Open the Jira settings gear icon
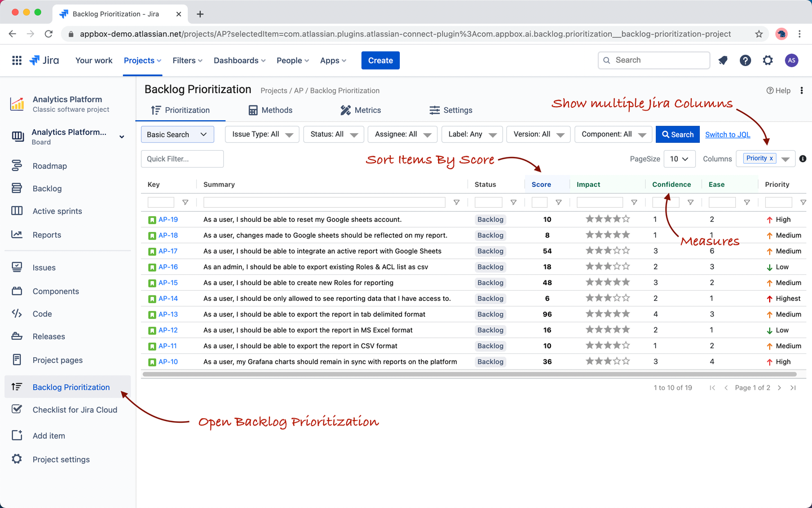Screen dimensions: 812x508 tap(768, 60)
